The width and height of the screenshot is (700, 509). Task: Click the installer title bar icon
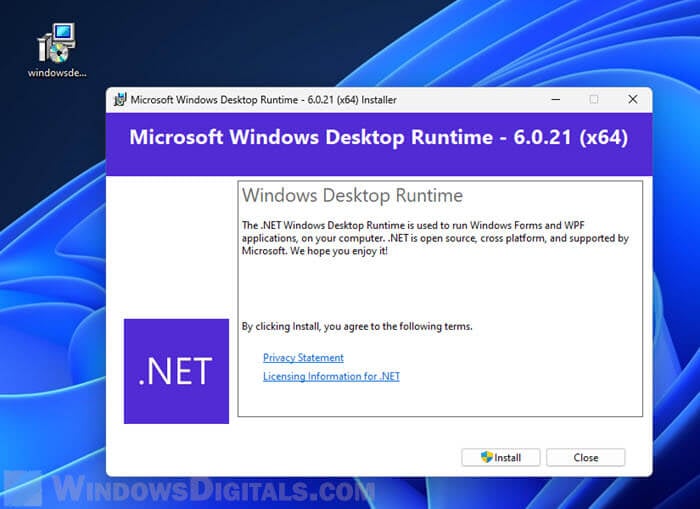pos(120,100)
